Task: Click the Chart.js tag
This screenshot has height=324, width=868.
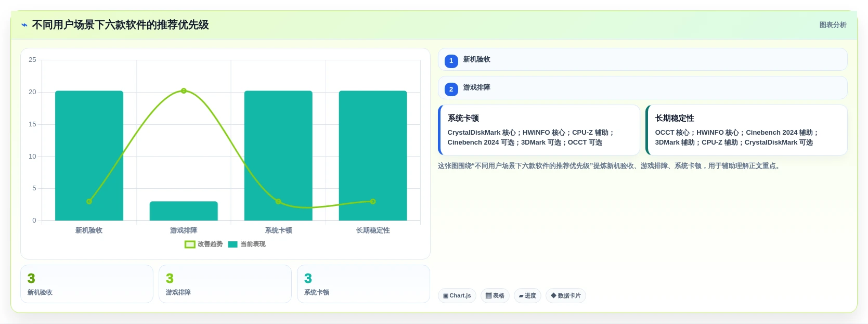Action: (457, 296)
